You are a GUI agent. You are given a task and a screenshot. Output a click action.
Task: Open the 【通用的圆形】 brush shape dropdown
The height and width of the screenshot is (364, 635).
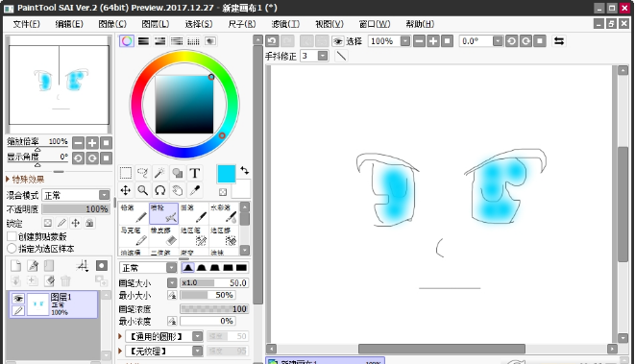pos(197,336)
